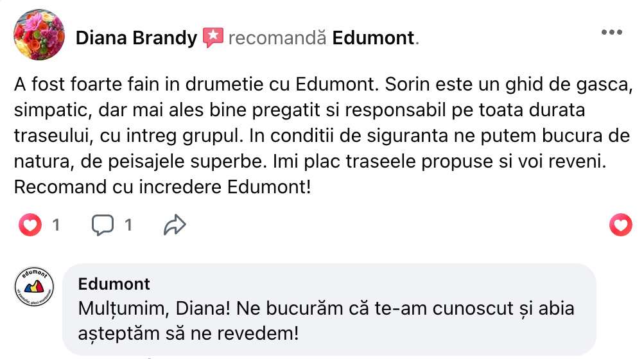Share the review with the arrow icon
The height and width of the screenshot is (359, 644).
pyautogui.click(x=175, y=224)
